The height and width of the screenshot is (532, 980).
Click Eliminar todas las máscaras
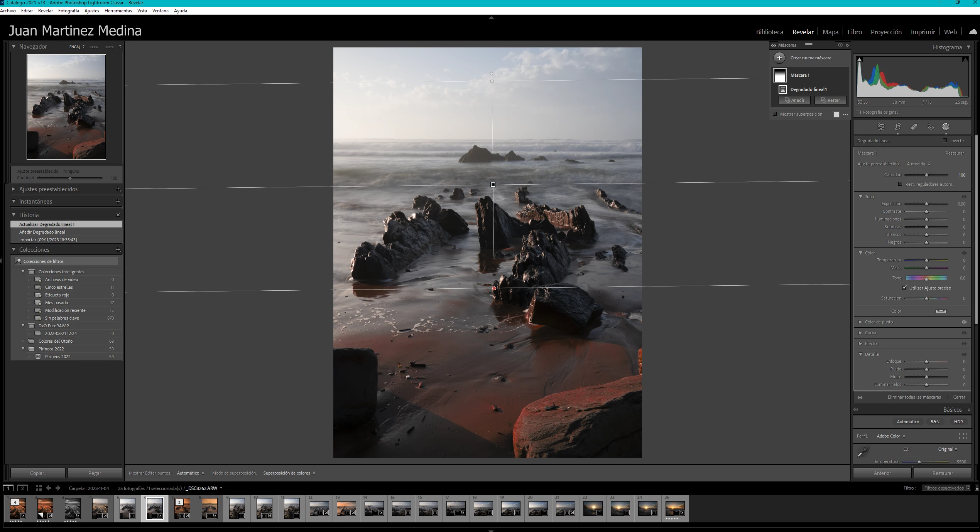point(914,397)
